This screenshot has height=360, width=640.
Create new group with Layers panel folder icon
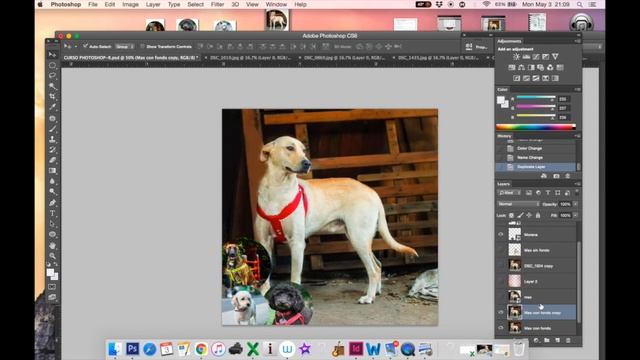(547, 340)
